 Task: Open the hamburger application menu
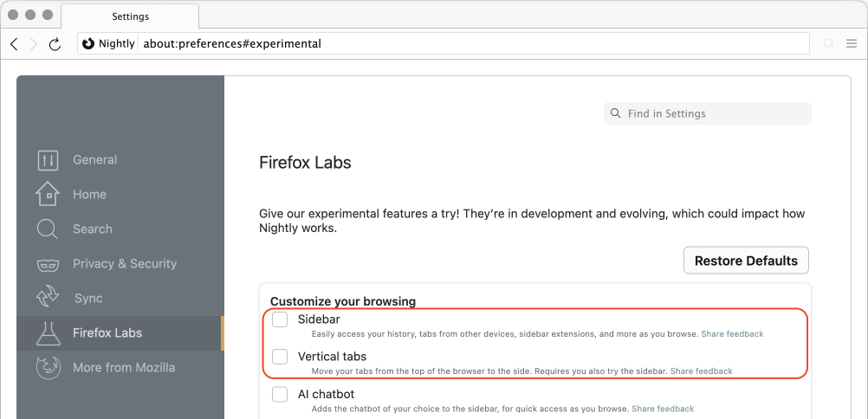coord(852,43)
